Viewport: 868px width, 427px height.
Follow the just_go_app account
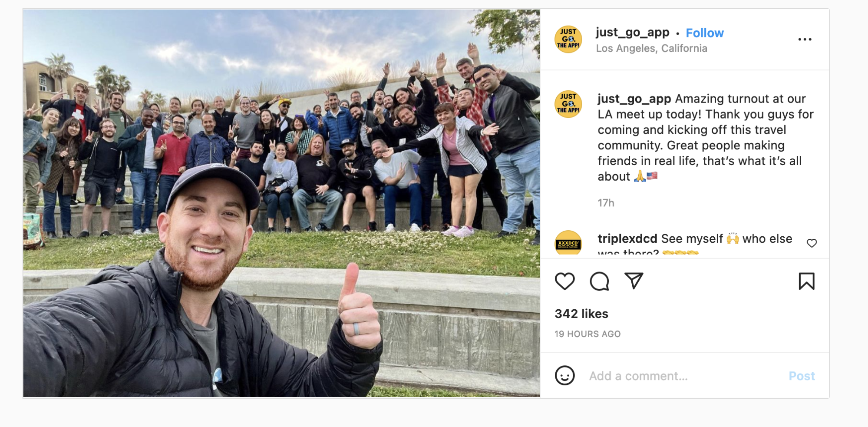point(704,33)
